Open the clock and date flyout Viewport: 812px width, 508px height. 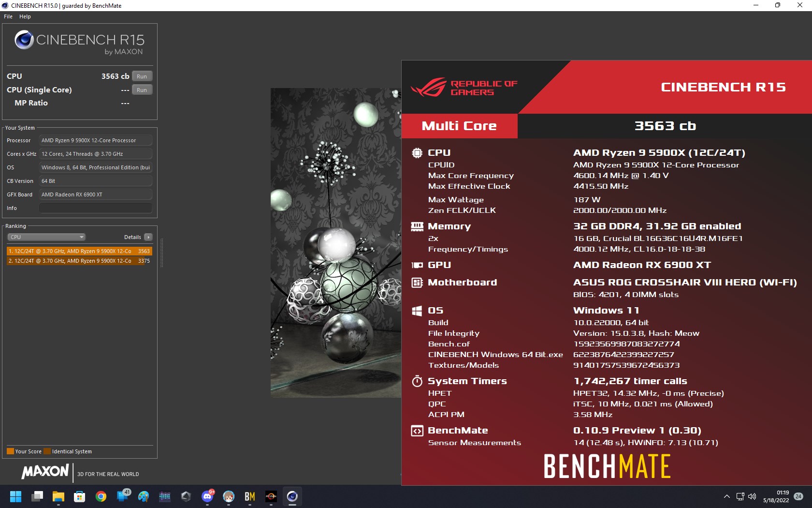[x=776, y=496]
